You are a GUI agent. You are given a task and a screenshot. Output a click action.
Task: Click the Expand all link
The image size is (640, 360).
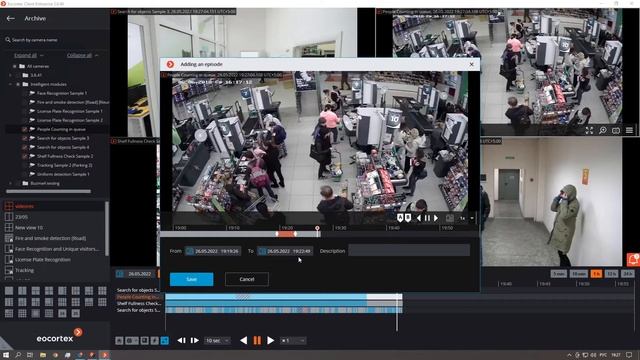pyautogui.click(x=25, y=55)
